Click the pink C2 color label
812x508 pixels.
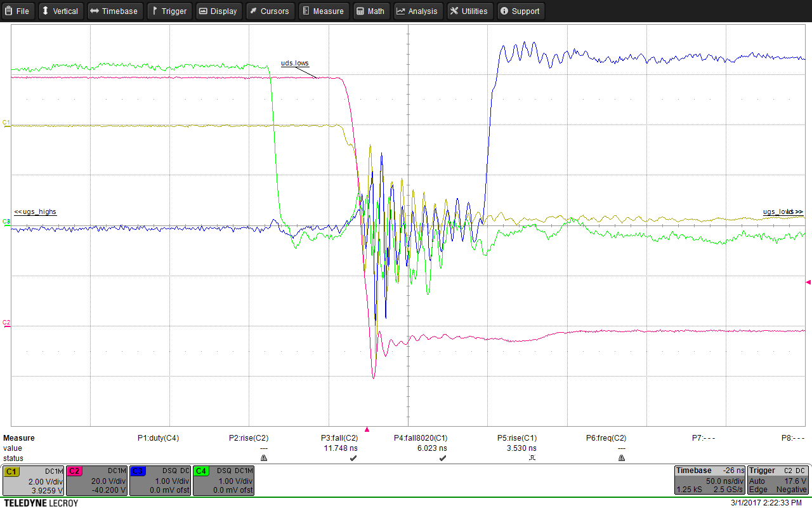click(75, 471)
